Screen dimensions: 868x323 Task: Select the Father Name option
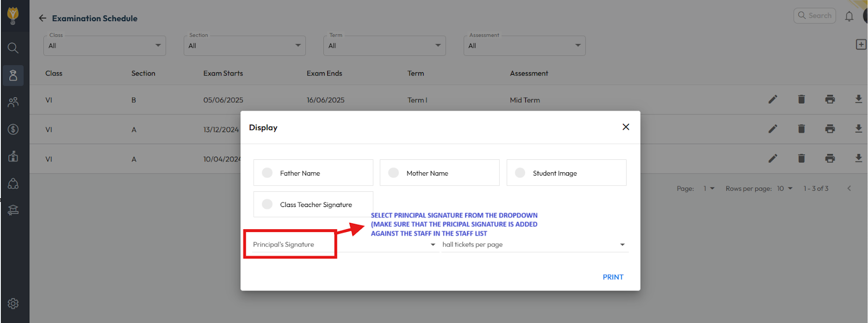click(267, 173)
